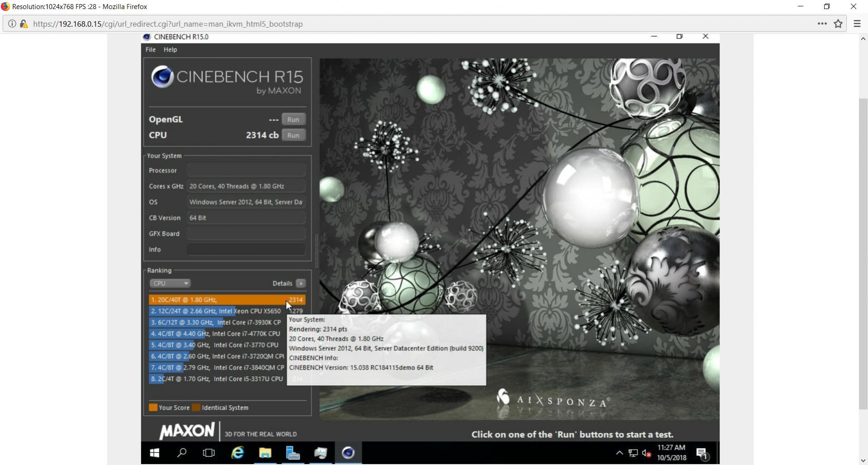Screen dimensions: 868x465
Task: Click the CB Version field showing 64 Bit
Action: (246, 218)
